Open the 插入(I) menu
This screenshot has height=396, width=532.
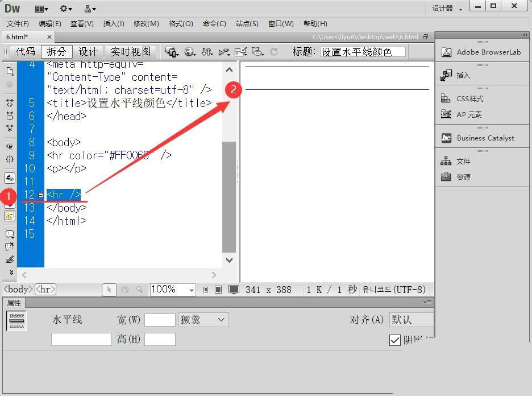point(114,24)
